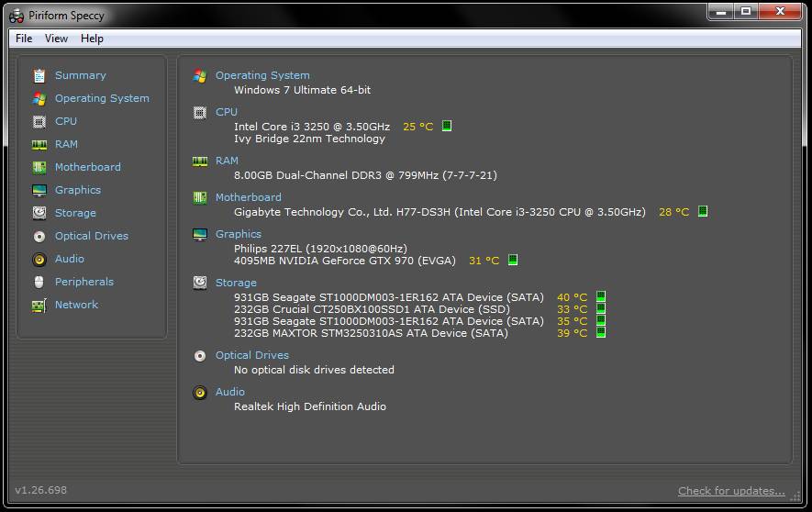
Task: Click 'Ivy Bridge 22nm Technology' text
Action: pos(310,139)
